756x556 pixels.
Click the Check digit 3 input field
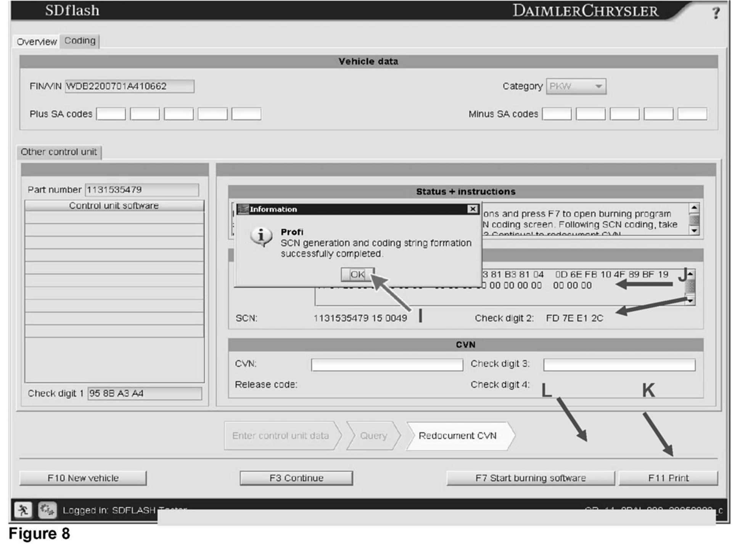coord(619,364)
